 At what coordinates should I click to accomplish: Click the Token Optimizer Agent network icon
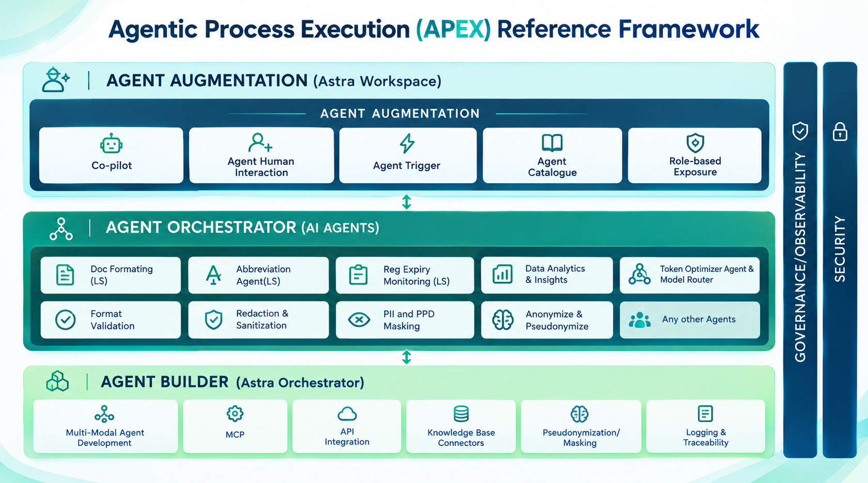tap(639, 274)
